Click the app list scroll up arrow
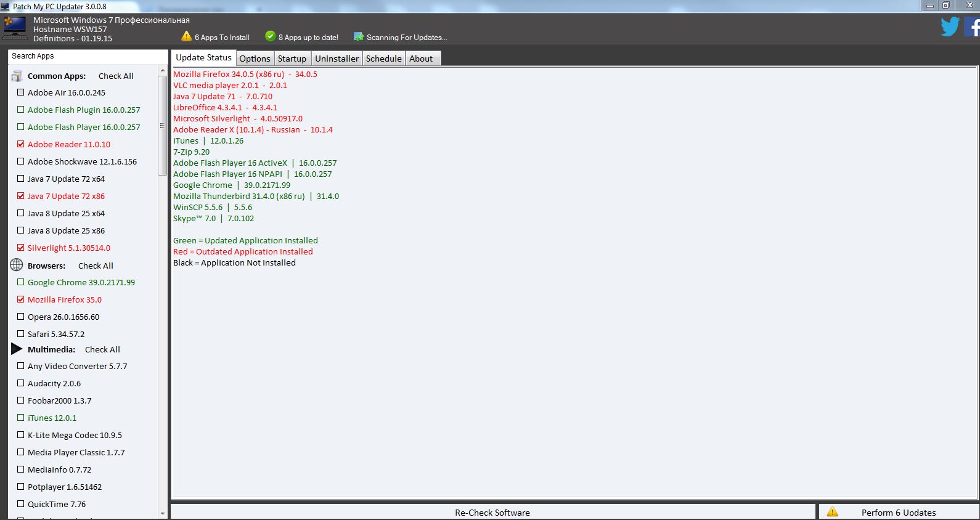Image resolution: width=980 pixels, height=520 pixels. click(x=163, y=71)
